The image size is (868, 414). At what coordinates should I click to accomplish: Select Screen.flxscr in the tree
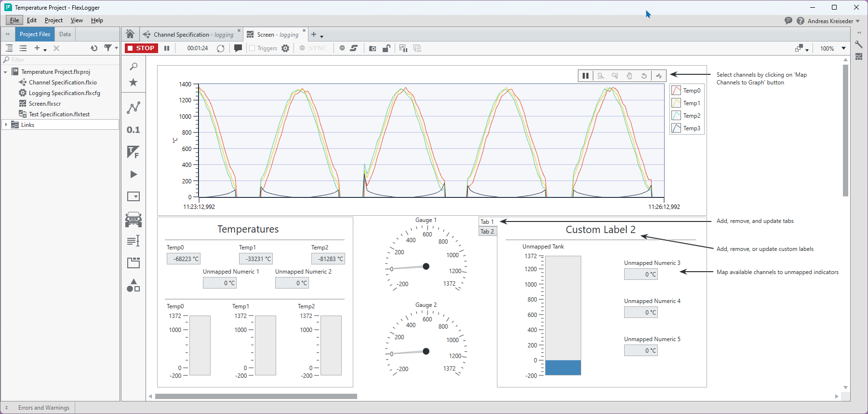pos(45,104)
